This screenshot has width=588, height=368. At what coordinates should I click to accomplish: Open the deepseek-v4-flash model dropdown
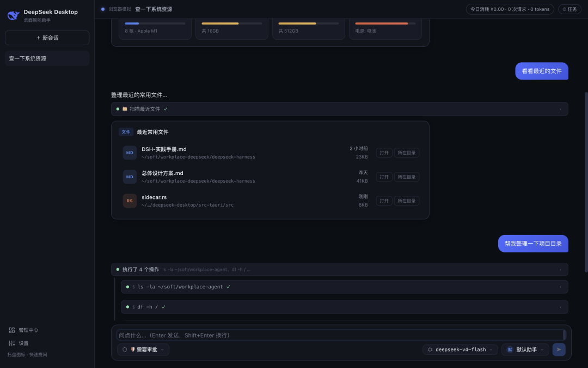point(460,349)
